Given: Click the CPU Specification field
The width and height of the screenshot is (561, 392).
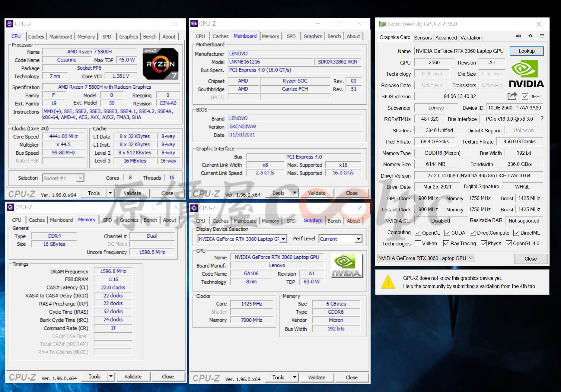Looking at the screenshot, I should pyautogui.click(x=111, y=87).
